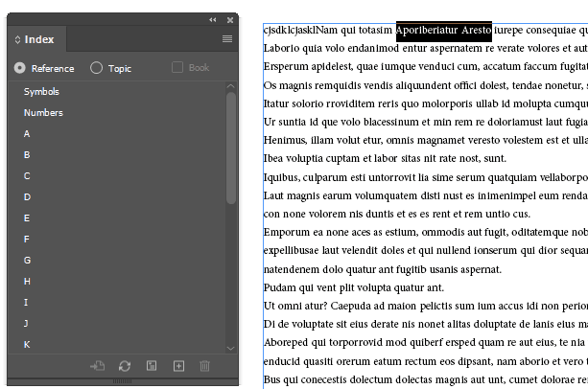Switch to the Index panel tab

[x=39, y=39]
